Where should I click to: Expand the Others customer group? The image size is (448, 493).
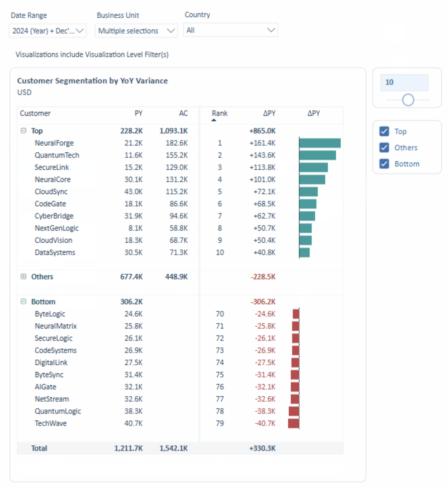coord(23,276)
